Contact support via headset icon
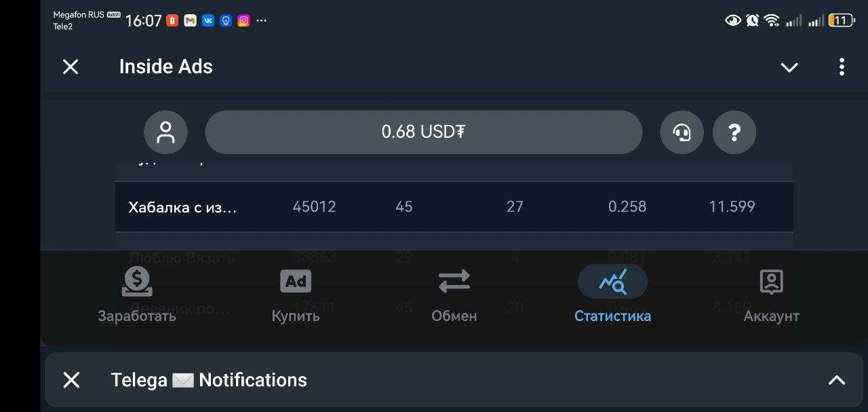This screenshot has width=868, height=412. [x=682, y=132]
